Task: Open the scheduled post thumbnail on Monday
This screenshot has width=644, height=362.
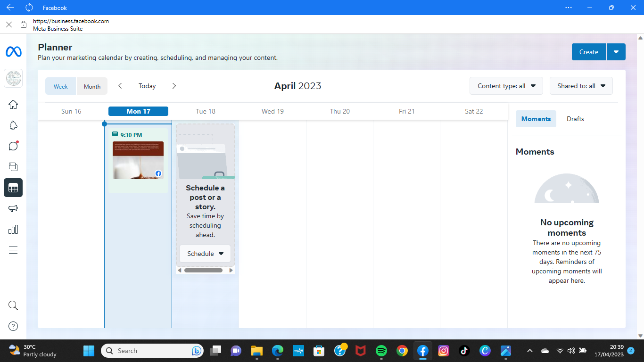Action: coord(138,160)
